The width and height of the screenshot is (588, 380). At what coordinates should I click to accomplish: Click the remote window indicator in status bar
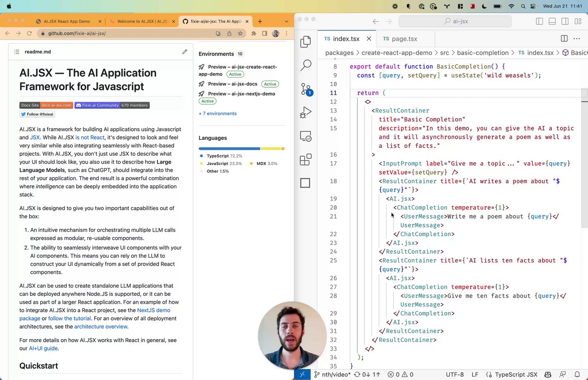[x=302, y=374]
